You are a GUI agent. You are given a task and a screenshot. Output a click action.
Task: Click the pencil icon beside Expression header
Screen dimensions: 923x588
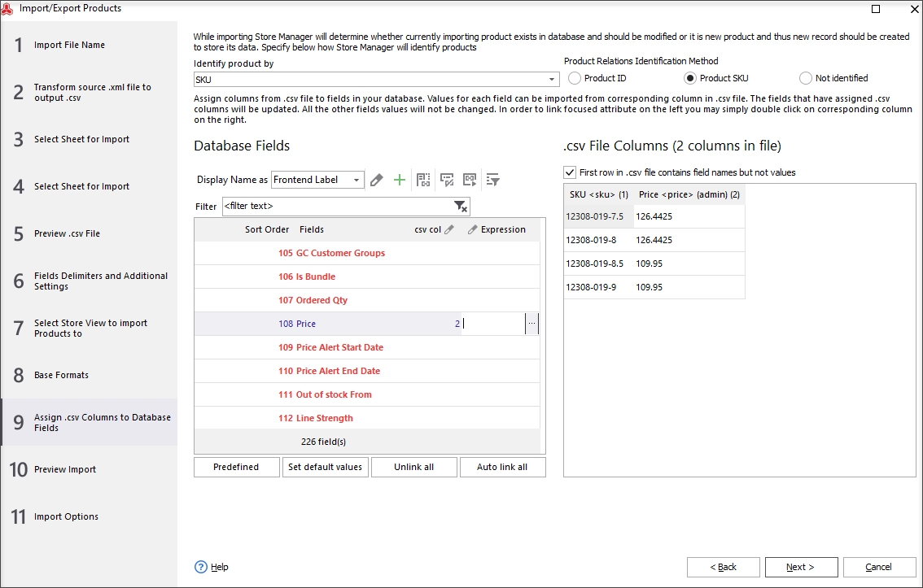pyautogui.click(x=472, y=230)
